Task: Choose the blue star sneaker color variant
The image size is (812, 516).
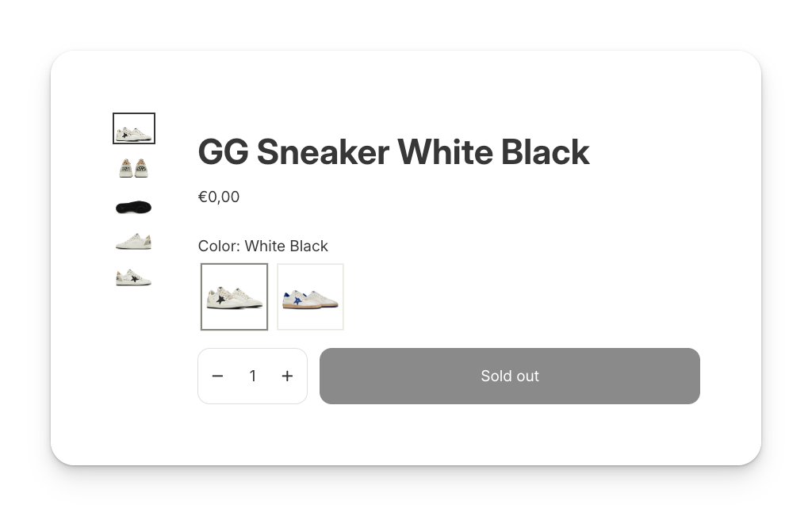Action: (310, 296)
